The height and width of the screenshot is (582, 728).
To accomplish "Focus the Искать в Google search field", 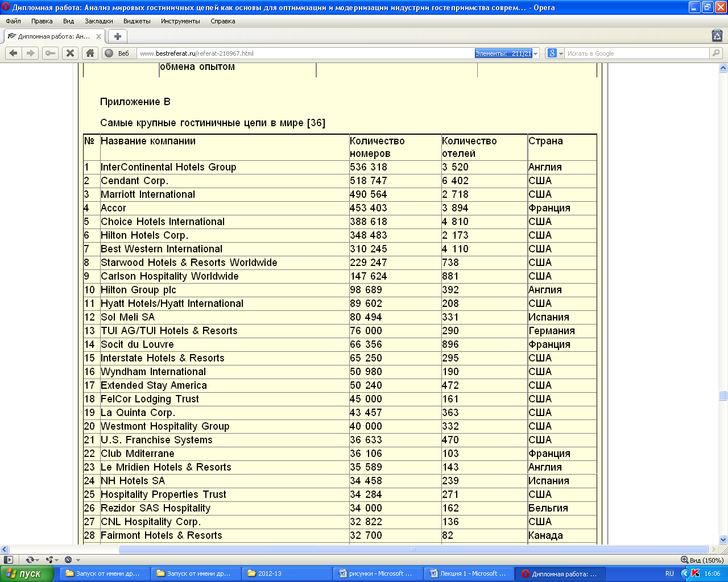I will (x=637, y=53).
